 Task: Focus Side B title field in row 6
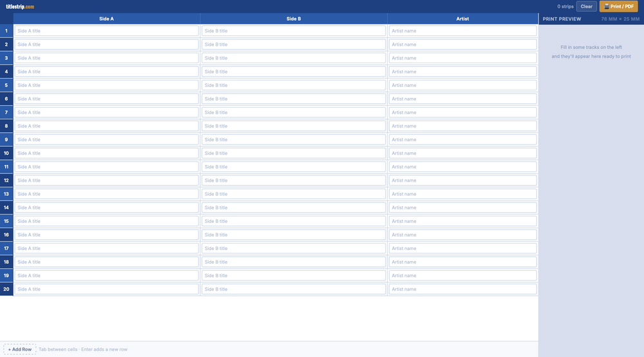point(294,99)
